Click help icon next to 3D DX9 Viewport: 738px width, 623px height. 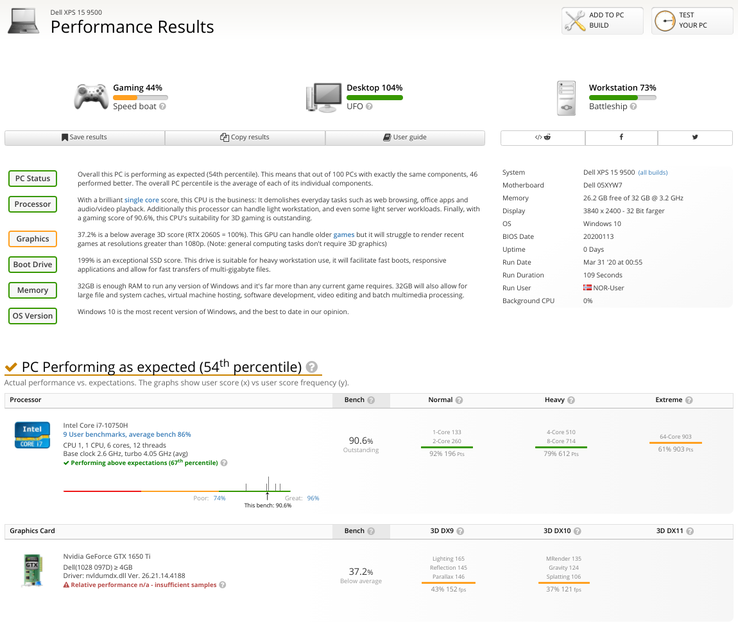click(x=460, y=531)
